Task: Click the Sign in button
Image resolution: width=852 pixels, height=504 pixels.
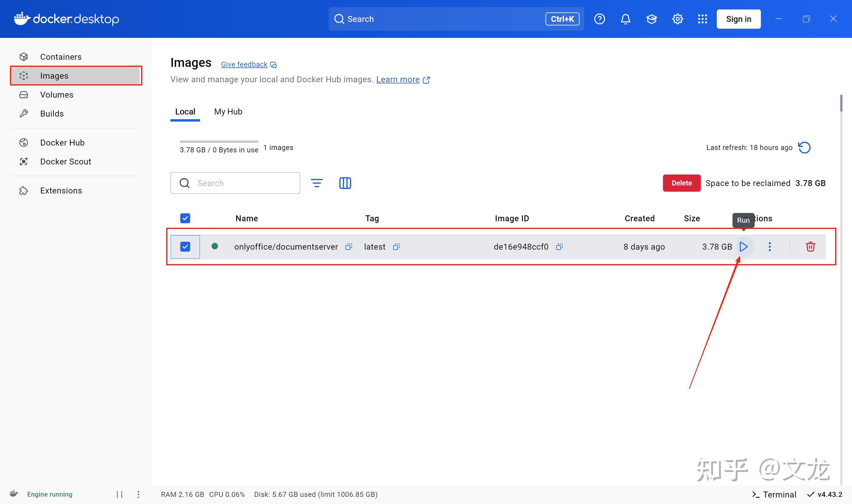Action: point(739,19)
